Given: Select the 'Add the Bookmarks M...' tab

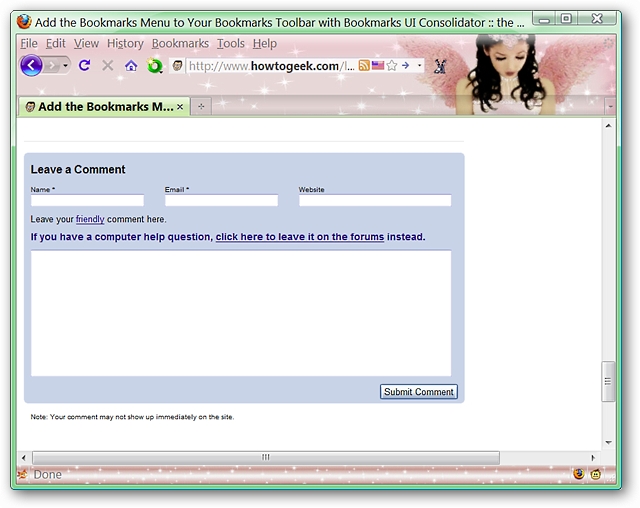Looking at the screenshot, I should [104, 106].
